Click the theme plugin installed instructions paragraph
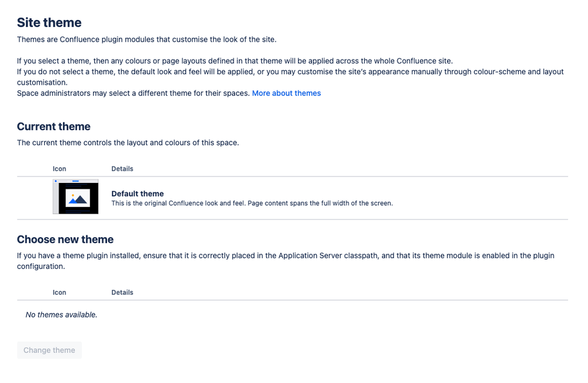 (x=285, y=261)
